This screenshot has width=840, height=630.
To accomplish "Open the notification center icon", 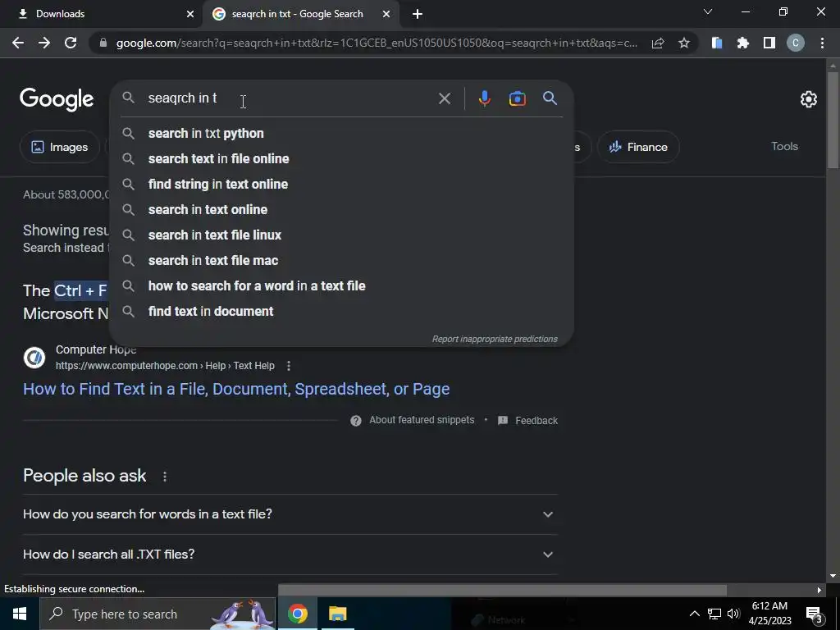I will point(815,614).
